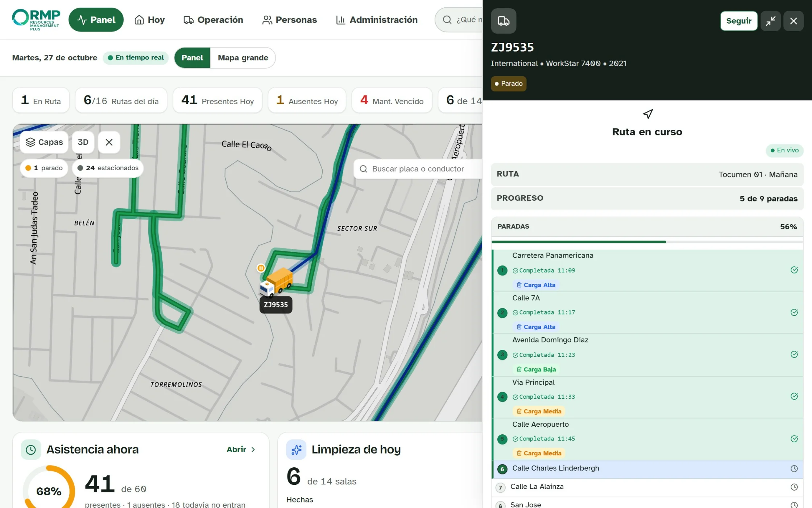Close the map controls with the X icon

109,142
